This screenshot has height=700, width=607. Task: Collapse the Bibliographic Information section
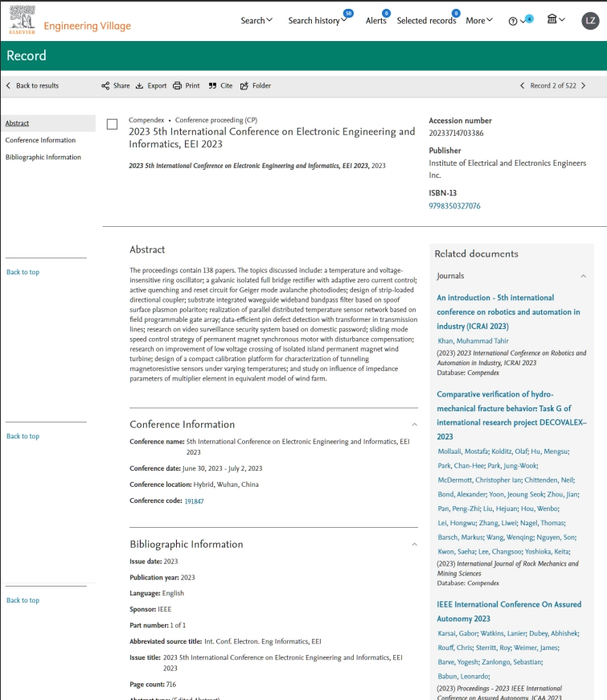(x=414, y=544)
